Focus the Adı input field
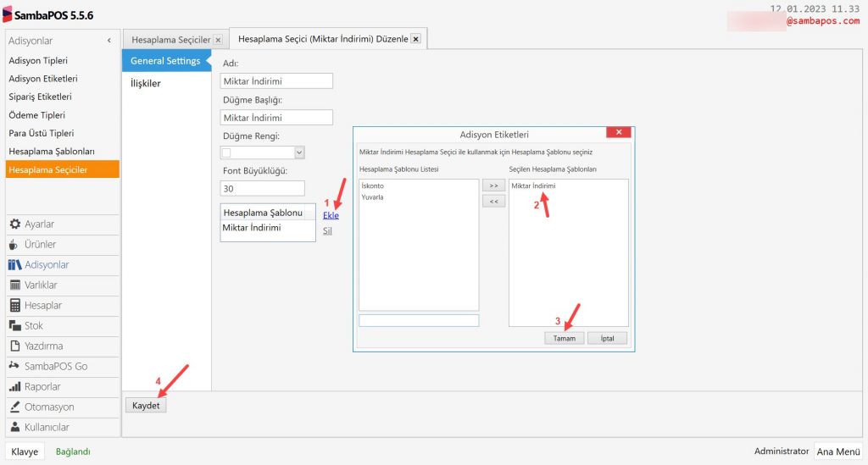 point(276,80)
